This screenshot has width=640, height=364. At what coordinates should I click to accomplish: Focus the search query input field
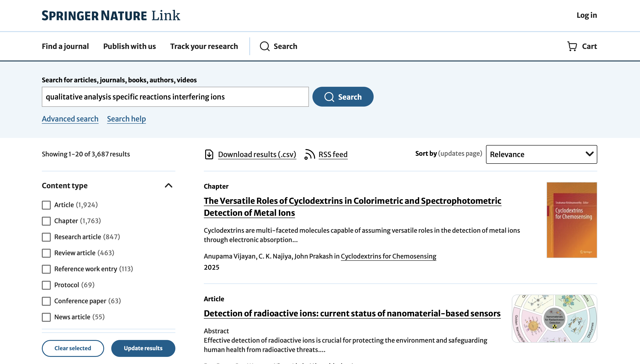click(175, 97)
